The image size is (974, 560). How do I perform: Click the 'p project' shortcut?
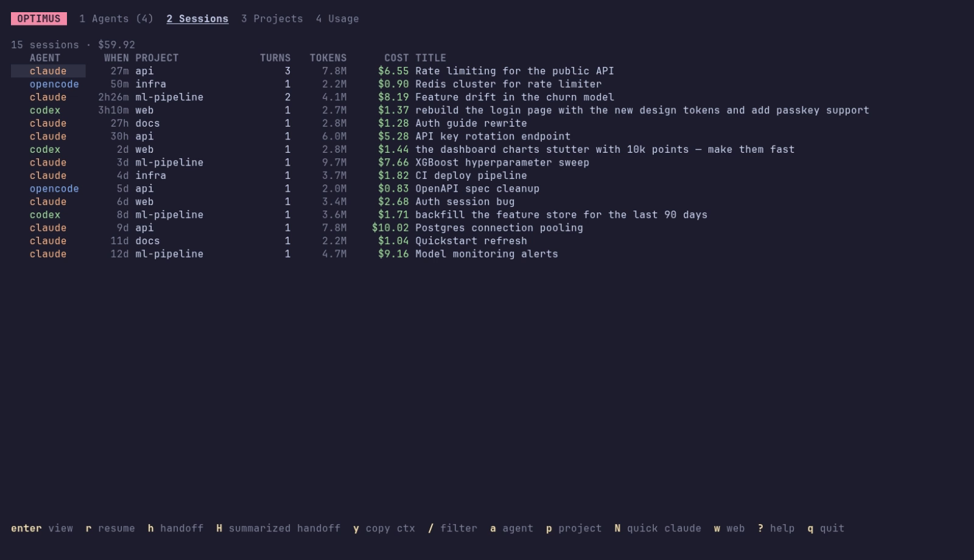click(x=573, y=528)
